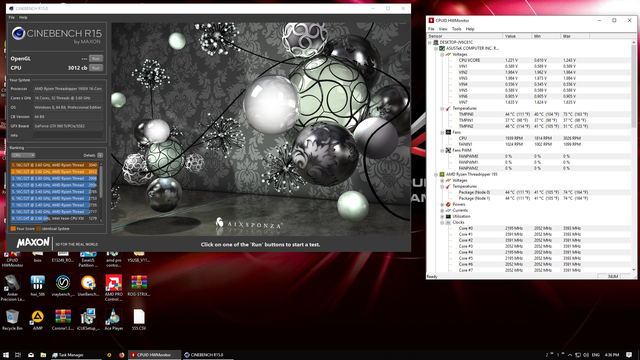
Task: Click the red thermometer icon under ASUSTeK
Action: [x=448, y=109]
